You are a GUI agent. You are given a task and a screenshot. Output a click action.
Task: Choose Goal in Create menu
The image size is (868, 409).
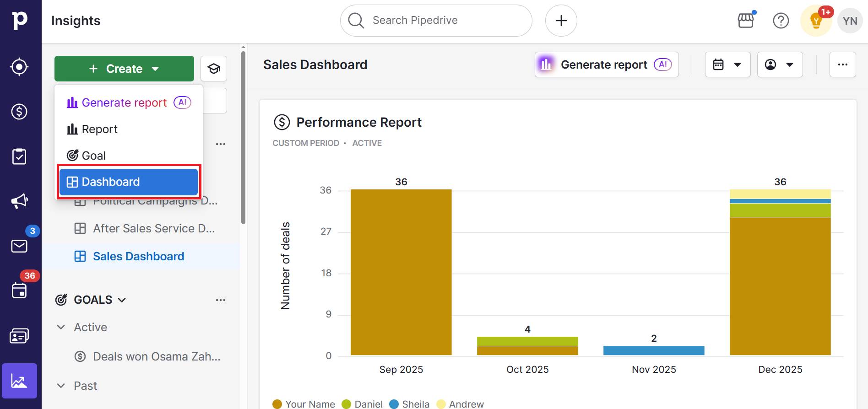tap(129, 156)
